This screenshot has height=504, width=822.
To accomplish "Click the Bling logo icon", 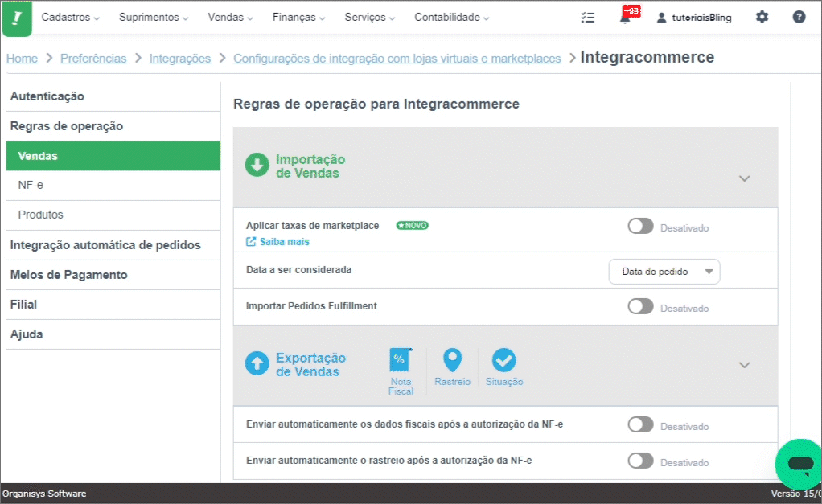I will coord(17,18).
